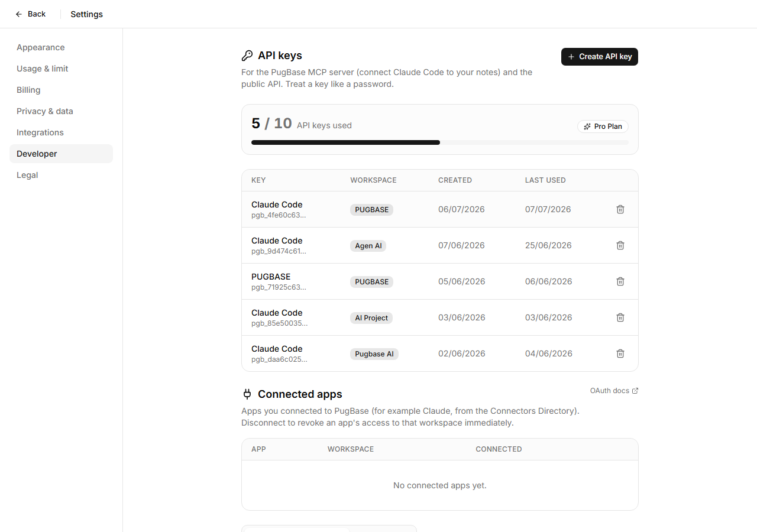This screenshot has height=532, width=757.
Task: Select key text pgb_daa6c025...
Action: pyautogui.click(x=279, y=359)
